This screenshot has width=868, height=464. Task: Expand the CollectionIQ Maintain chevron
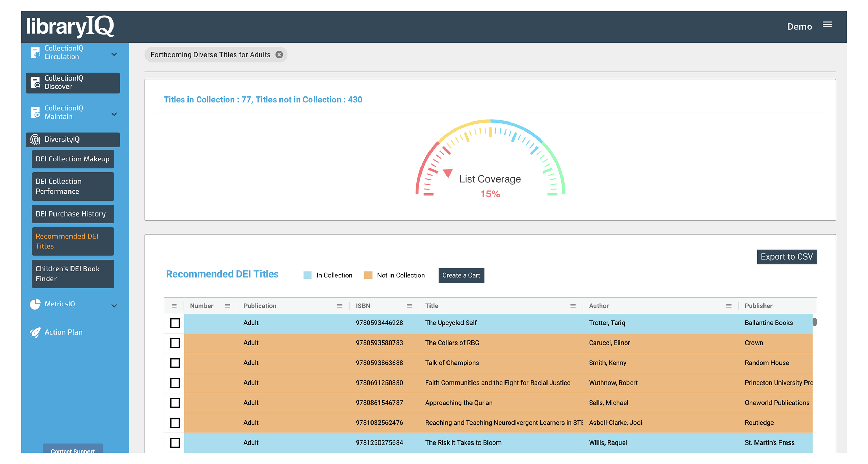(x=114, y=114)
